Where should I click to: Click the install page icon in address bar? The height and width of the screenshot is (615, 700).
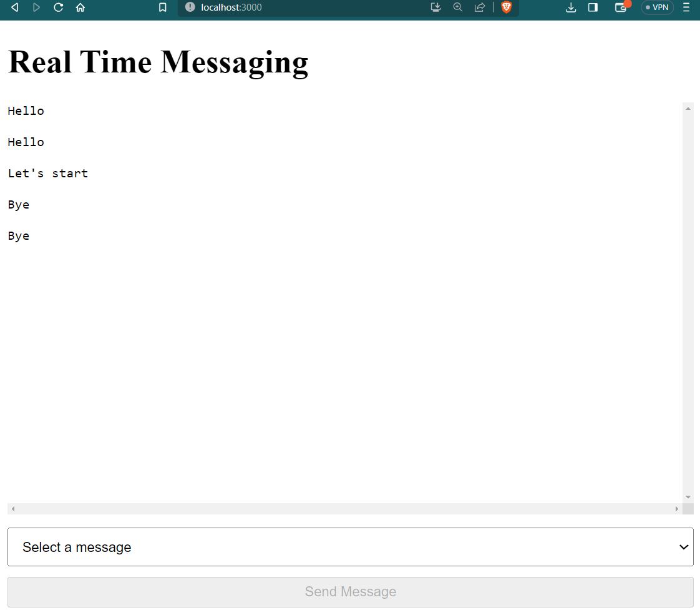(435, 8)
